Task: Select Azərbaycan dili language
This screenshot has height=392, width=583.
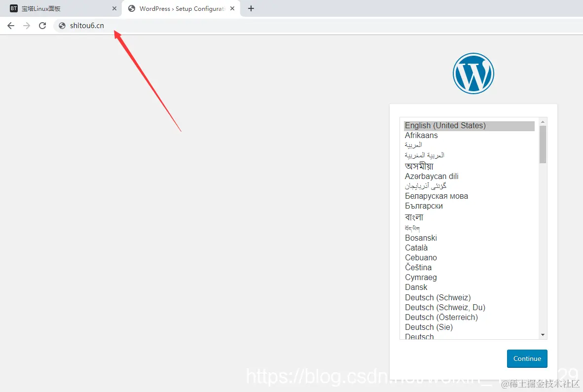Action: point(469,176)
